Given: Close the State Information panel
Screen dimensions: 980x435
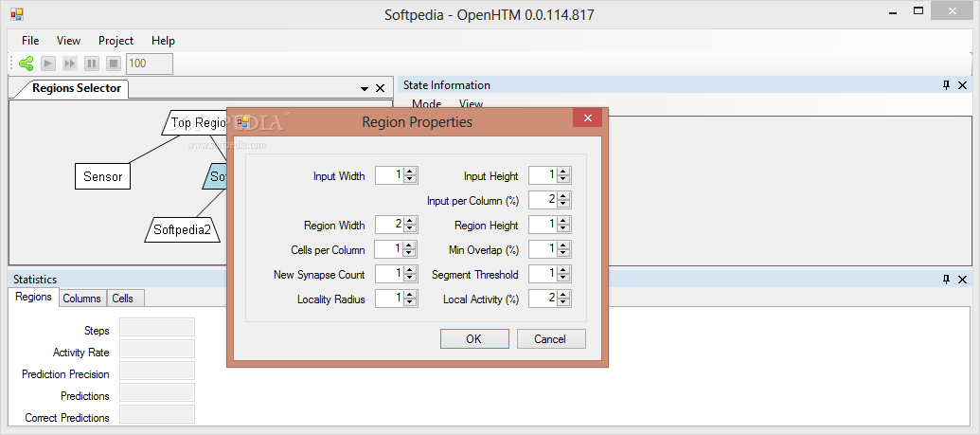Looking at the screenshot, I should click(963, 85).
